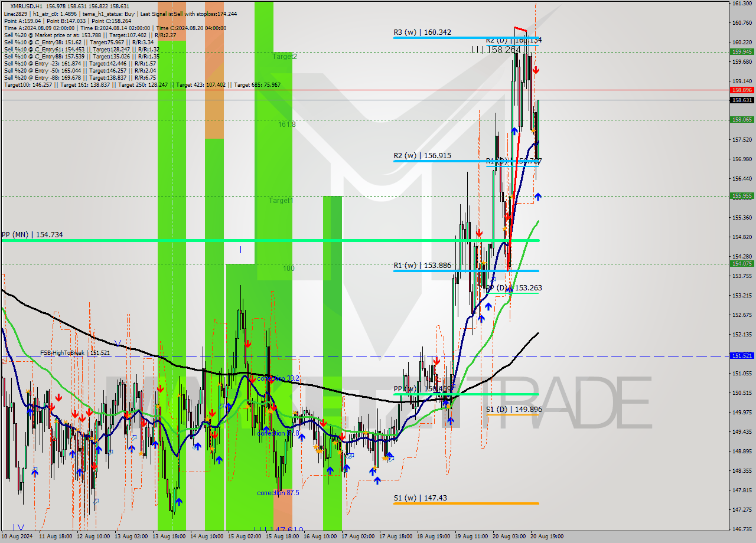Click the 'Target2' label
The width and height of the screenshot is (756, 543).
(285, 57)
